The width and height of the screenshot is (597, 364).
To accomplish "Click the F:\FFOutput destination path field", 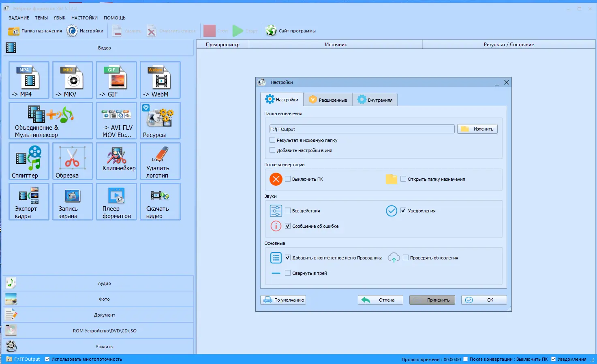I will [362, 129].
